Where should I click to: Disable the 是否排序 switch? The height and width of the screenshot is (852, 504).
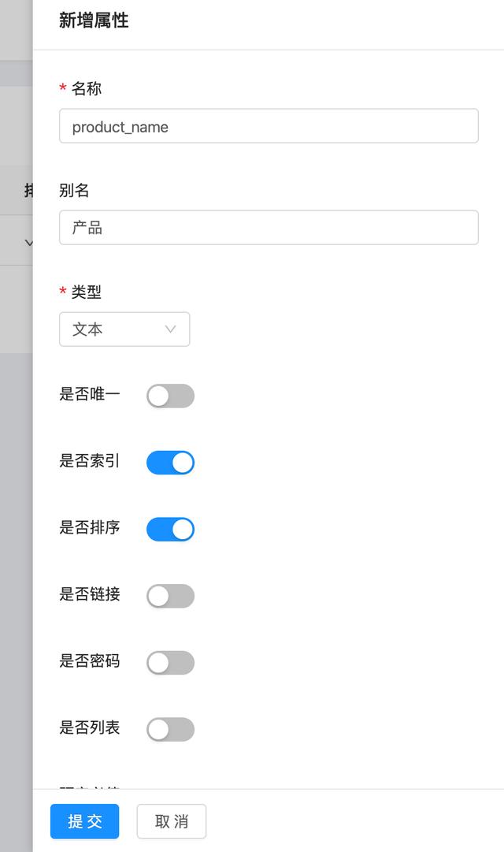(x=170, y=529)
